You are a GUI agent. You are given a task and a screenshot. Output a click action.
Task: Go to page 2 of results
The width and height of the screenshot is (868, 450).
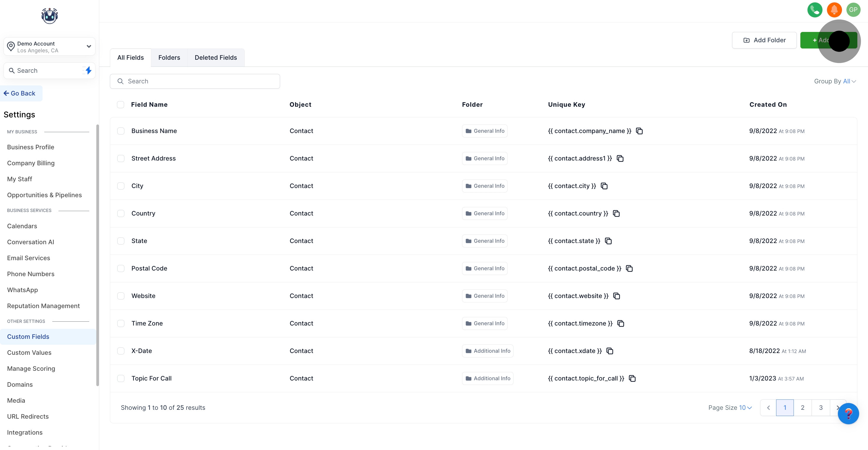[x=802, y=407]
